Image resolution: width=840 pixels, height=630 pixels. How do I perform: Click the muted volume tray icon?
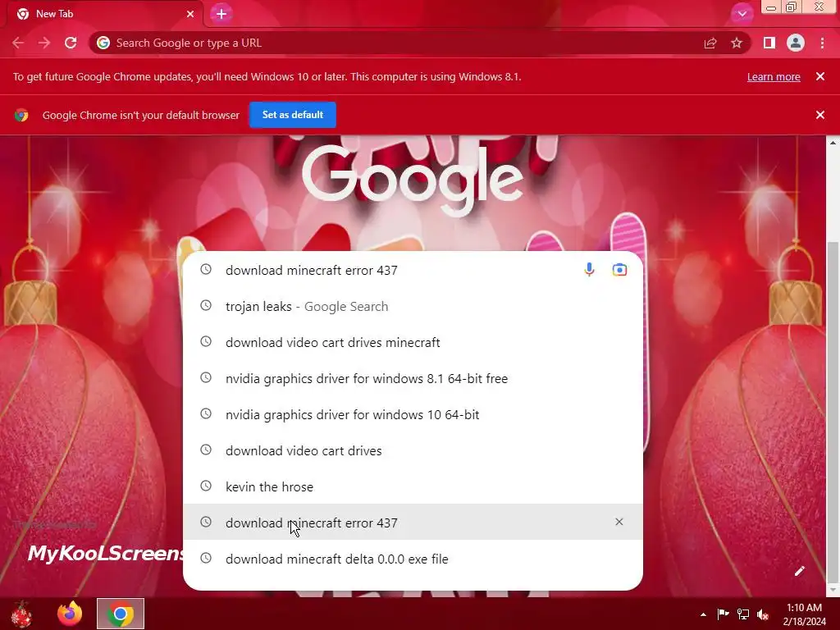point(763,614)
